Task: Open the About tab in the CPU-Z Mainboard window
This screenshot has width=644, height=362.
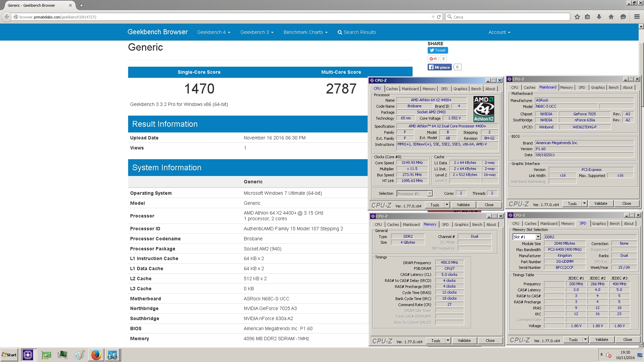Action: [x=628, y=87]
